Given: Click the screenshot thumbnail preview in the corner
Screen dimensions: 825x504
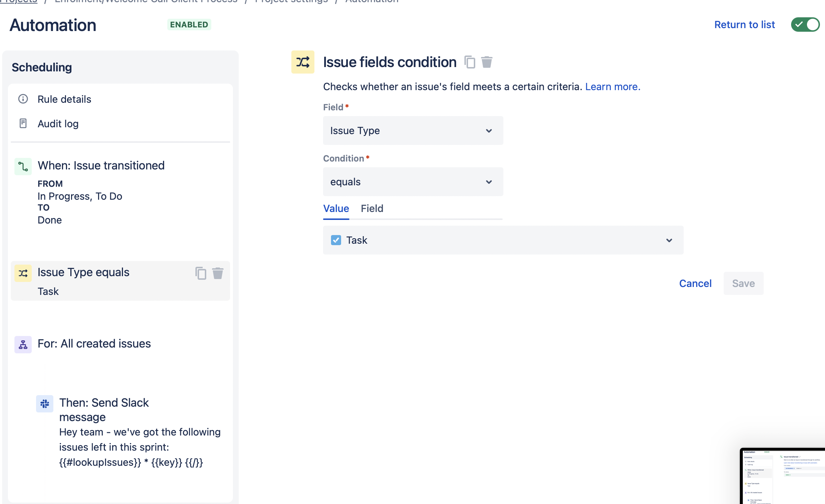Looking at the screenshot, I should [782, 476].
